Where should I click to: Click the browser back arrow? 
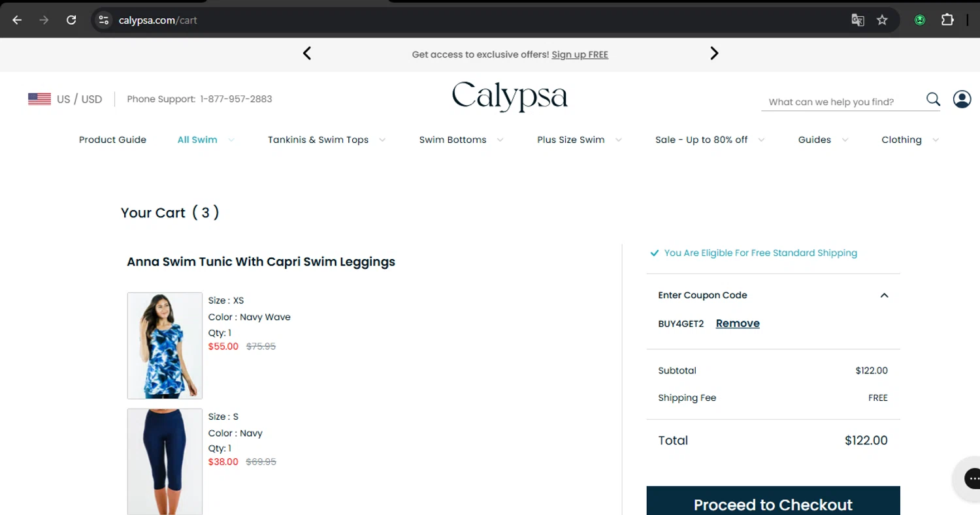17,20
